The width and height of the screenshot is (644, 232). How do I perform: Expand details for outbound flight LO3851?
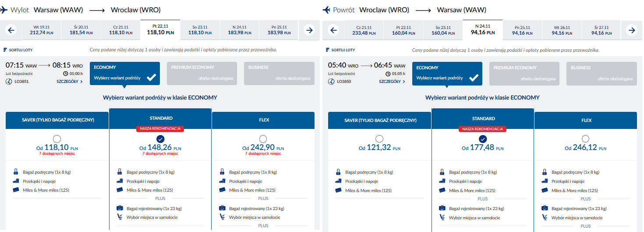[x=70, y=82]
